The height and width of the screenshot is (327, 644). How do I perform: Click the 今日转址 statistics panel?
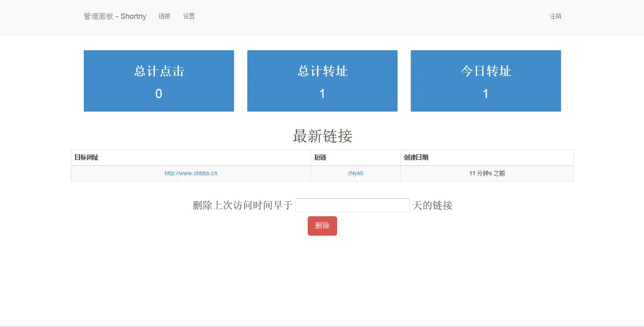click(486, 80)
